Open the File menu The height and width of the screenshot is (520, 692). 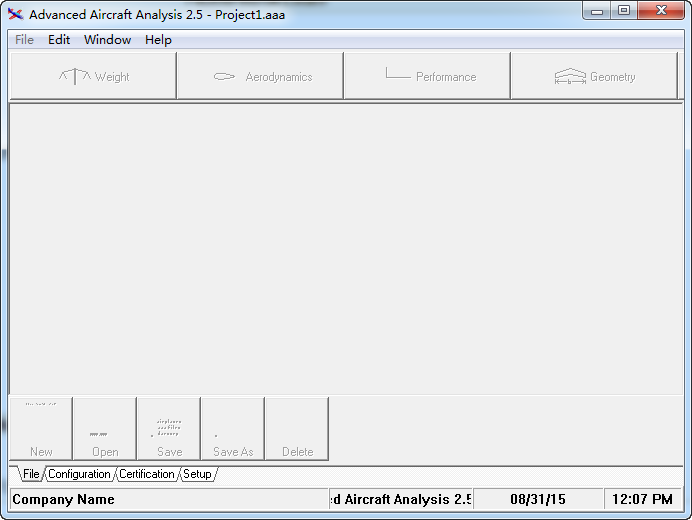24,40
